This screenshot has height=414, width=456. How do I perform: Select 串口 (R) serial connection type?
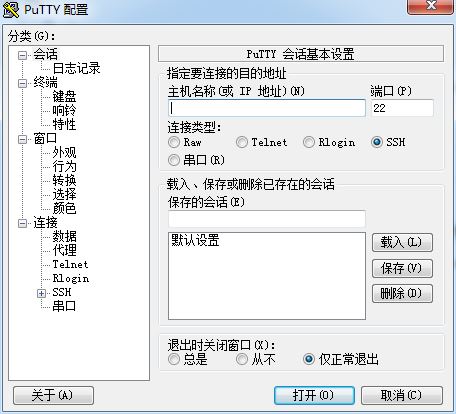174,160
